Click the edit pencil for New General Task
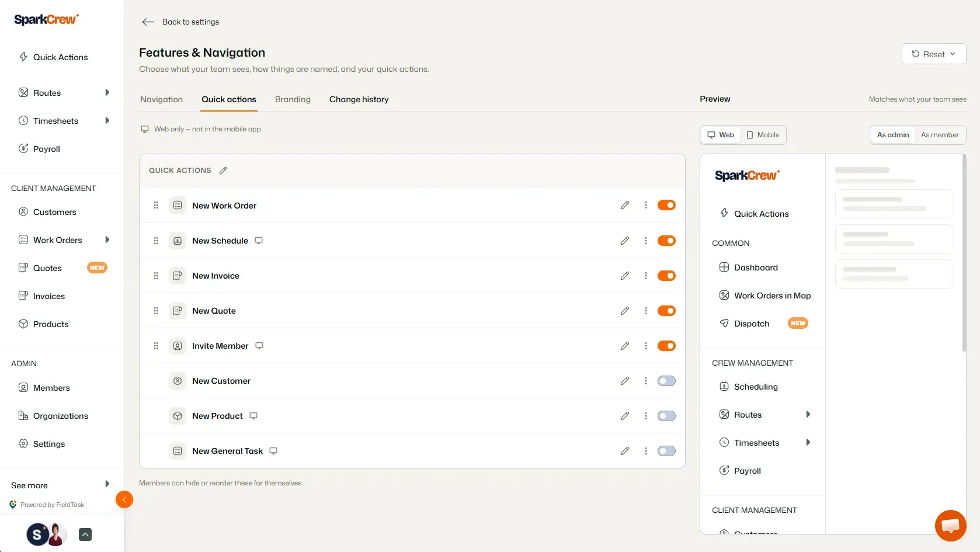This screenshot has width=980, height=552. [x=625, y=451]
